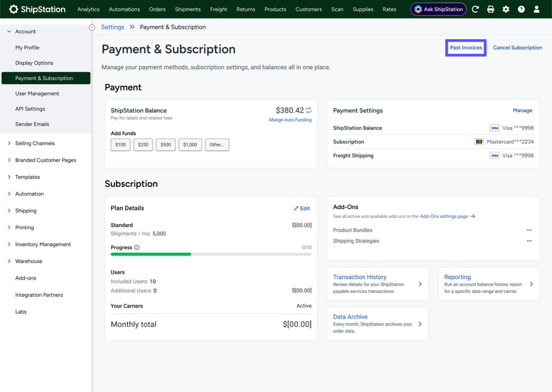Click Manage Auto-Funding link
The image size is (552, 392).
tap(290, 120)
